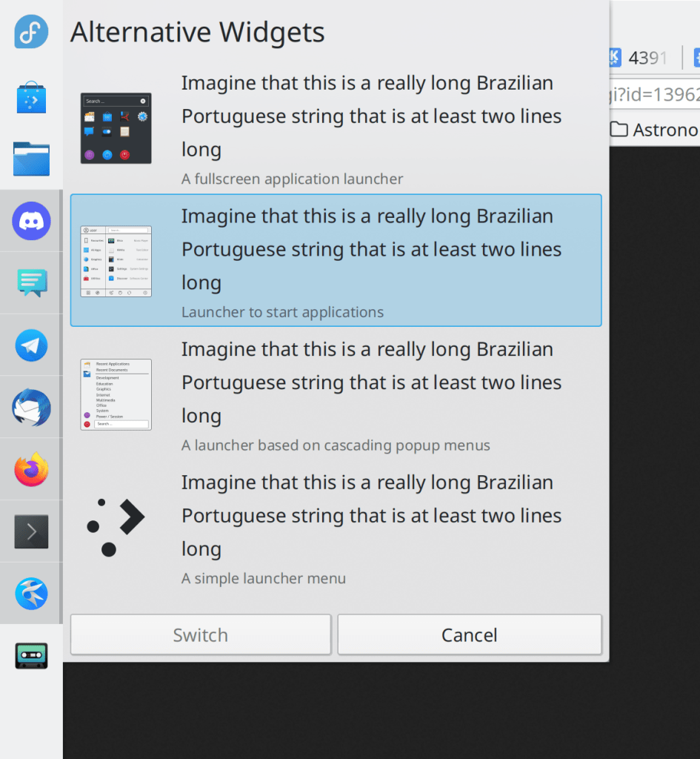
Task: Click the blue circular bird app icon
Action: (31, 594)
